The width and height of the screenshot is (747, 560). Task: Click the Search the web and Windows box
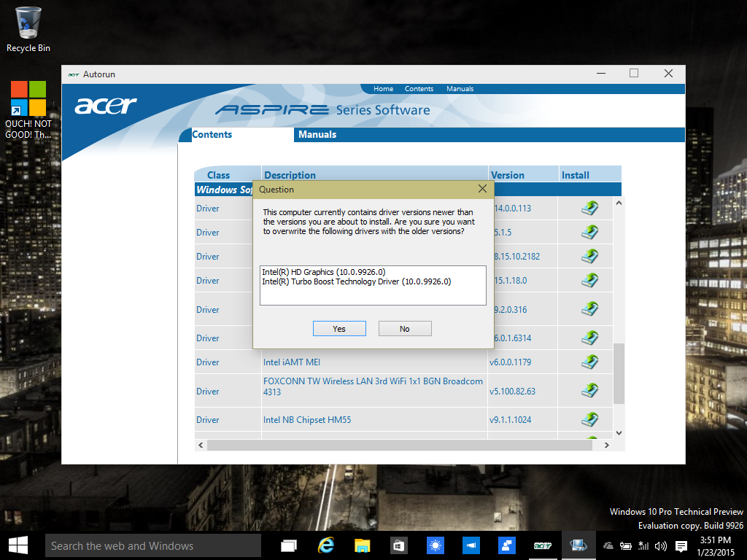pos(153,545)
